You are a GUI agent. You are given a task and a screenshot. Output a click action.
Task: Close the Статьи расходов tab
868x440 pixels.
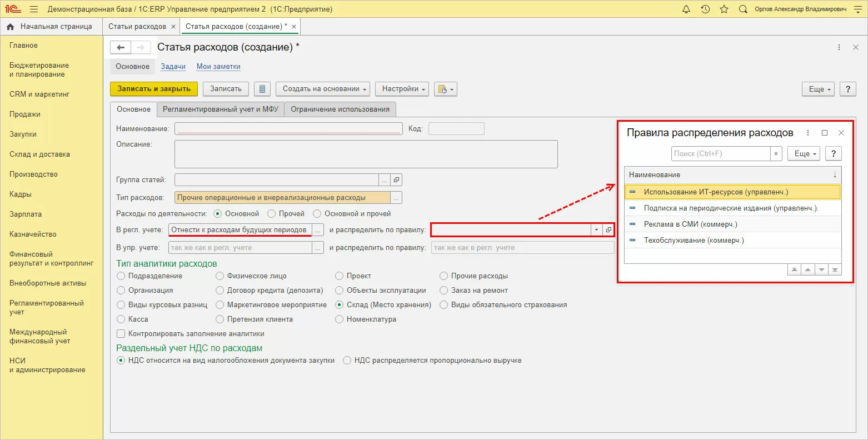pyautogui.click(x=173, y=27)
